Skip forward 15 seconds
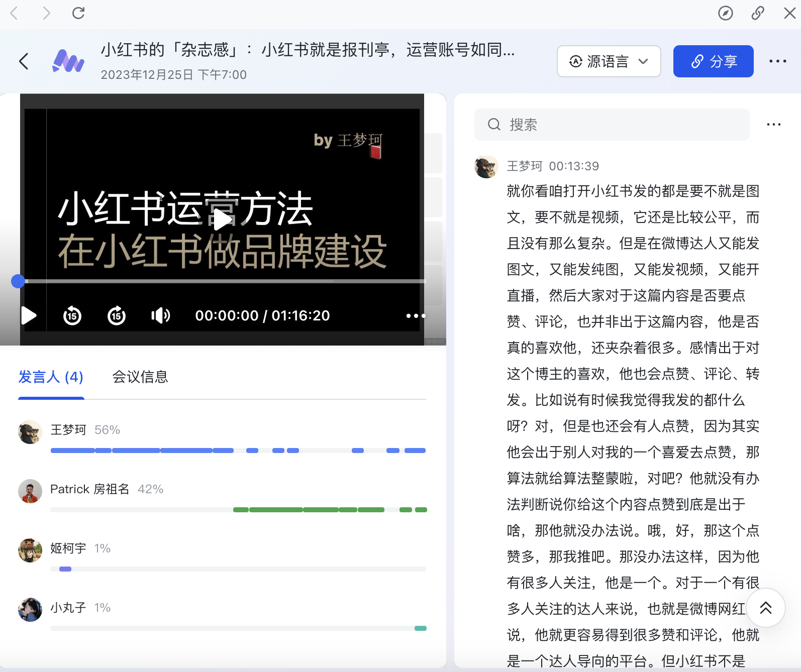This screenshot has width=801, height=672. point(117,315)
